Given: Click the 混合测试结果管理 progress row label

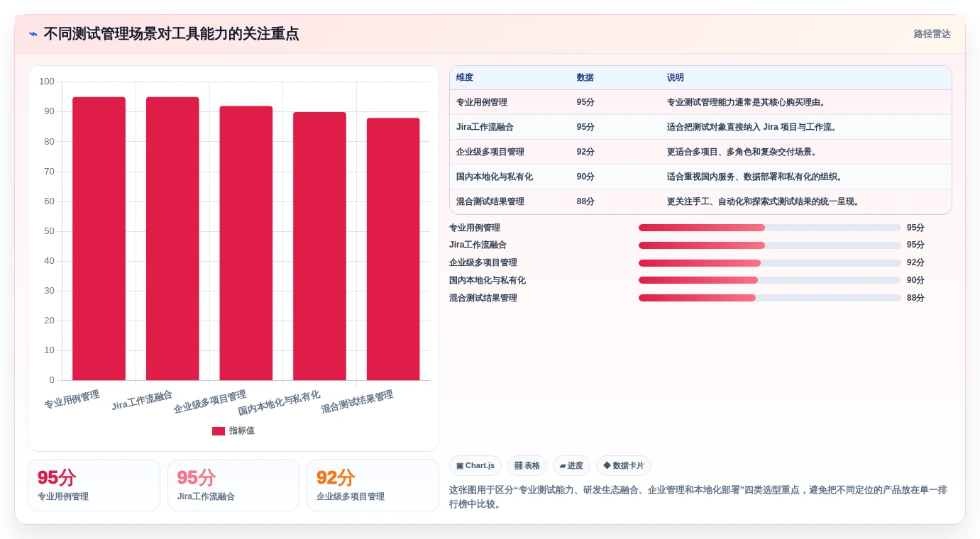Looking at the screenshot, I should coord(483,299).
